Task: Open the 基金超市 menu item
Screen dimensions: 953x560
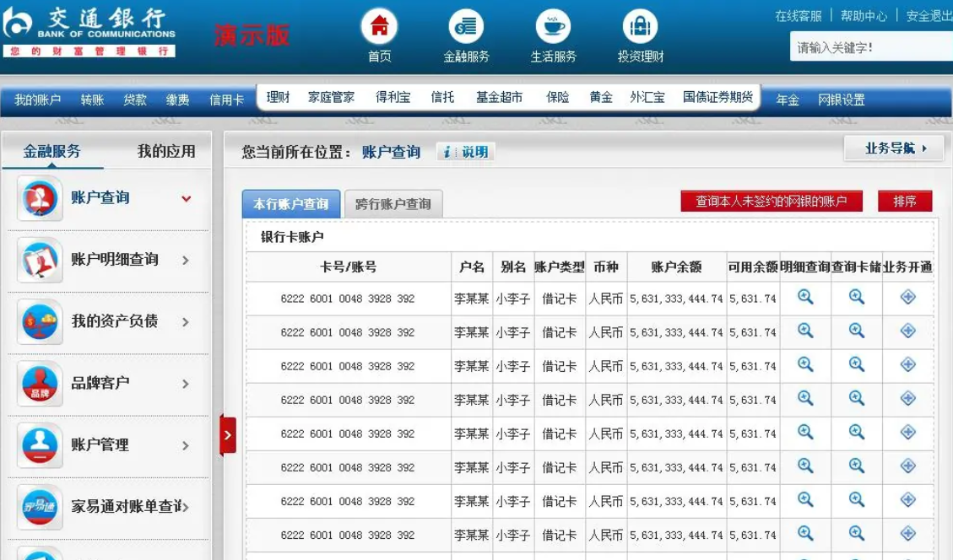Action: [499, 97]
